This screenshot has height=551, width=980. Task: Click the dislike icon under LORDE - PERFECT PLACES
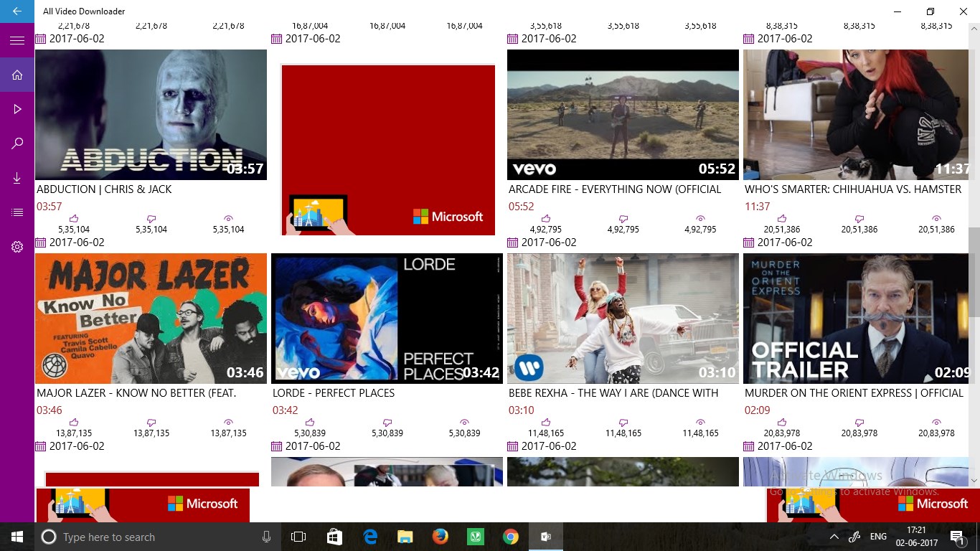tap(387, 423)
